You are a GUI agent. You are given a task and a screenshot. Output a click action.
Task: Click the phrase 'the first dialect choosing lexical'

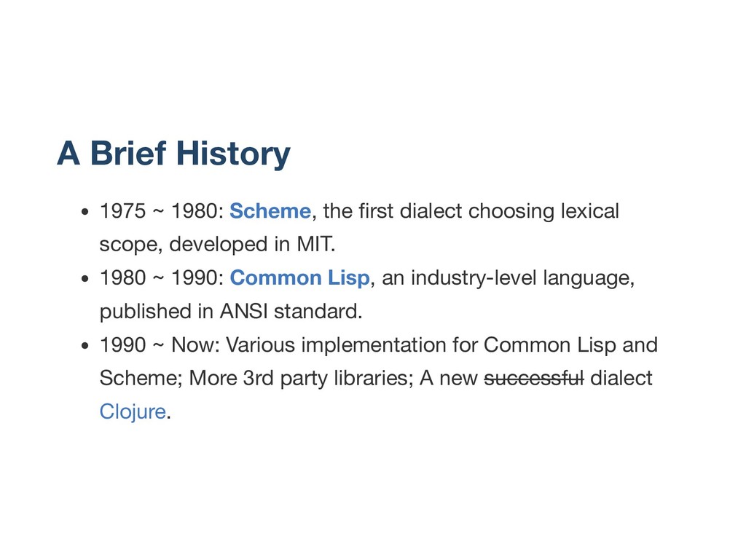point(470,212)
